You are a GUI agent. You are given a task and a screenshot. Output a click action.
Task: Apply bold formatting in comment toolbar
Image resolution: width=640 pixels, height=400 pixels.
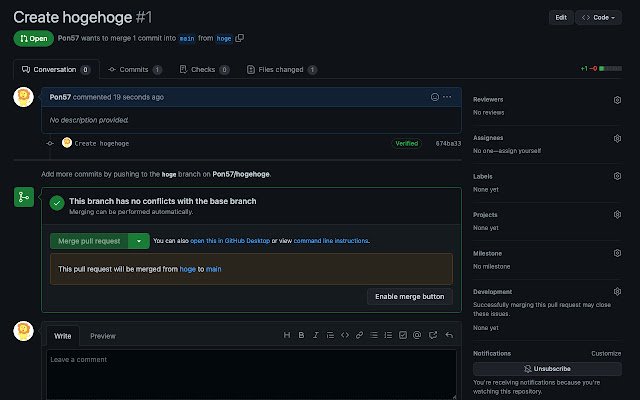click(301, 335)
